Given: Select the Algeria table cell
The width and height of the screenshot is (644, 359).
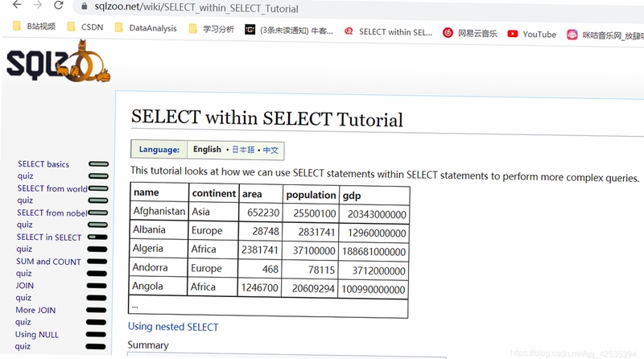Looking at the screenshot, I should [x=159, y=249].
